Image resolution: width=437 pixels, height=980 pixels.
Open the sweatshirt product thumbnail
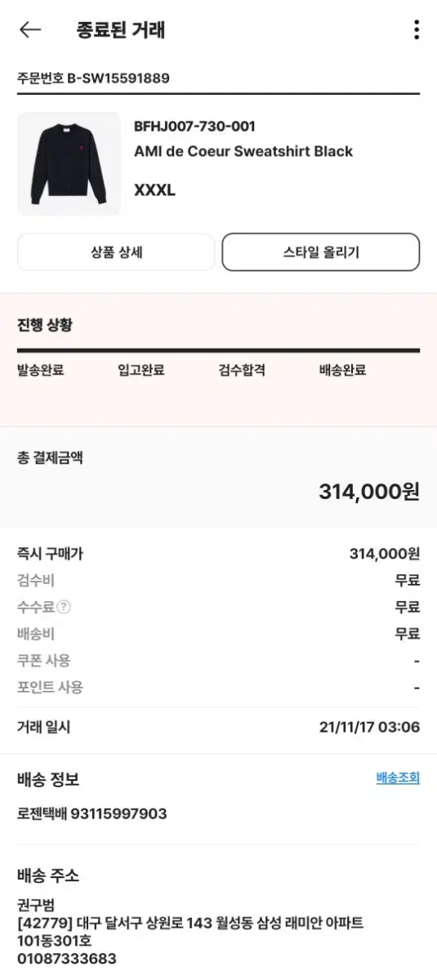tap(69, 163)
